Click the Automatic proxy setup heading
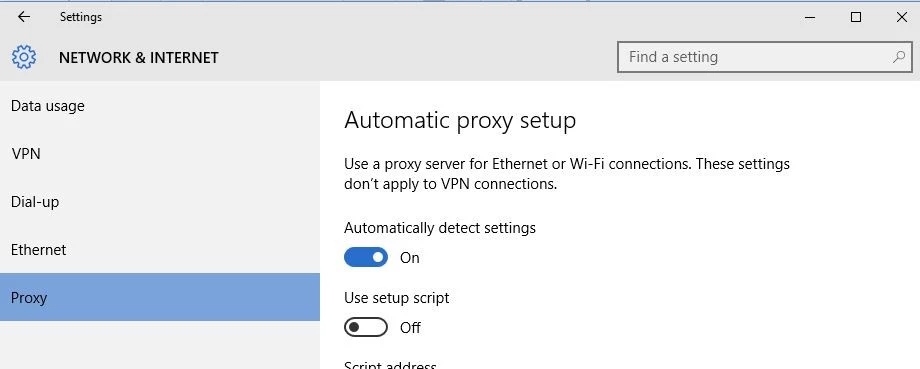Screen dimensions: 920x369 pyautogui.click(x=459, y=120)
